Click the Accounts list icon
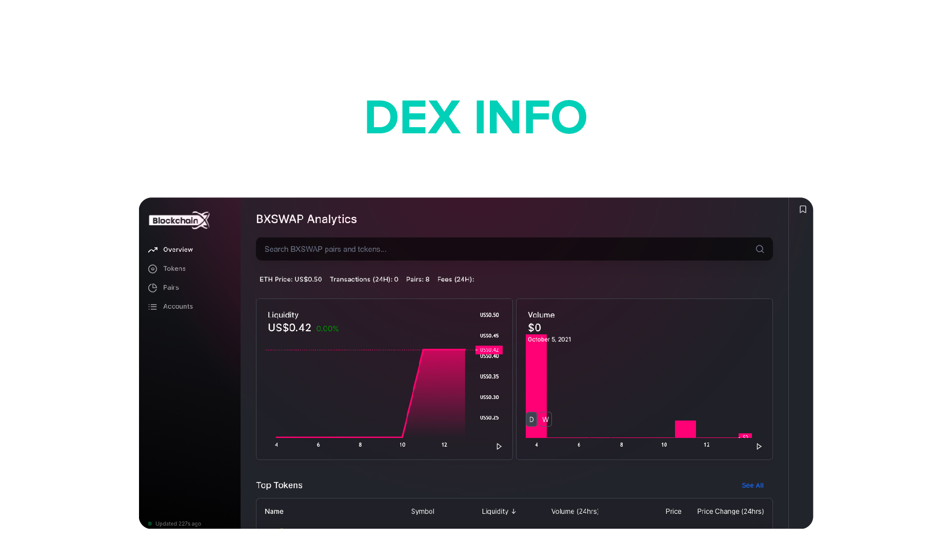Image resolution: width=952 pixels, height=560 pixels. click(x=152, y=307)
